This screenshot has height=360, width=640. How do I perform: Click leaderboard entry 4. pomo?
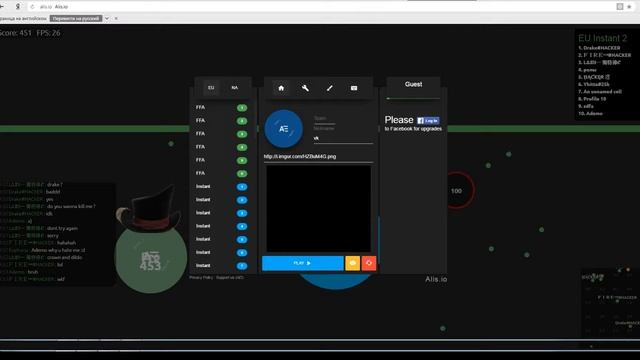587,70
